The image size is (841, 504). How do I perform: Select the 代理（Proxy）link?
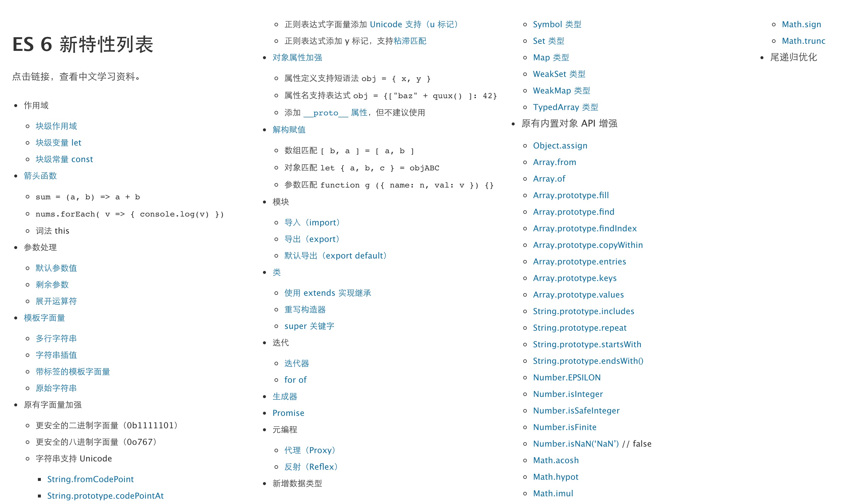pos(311,449)
